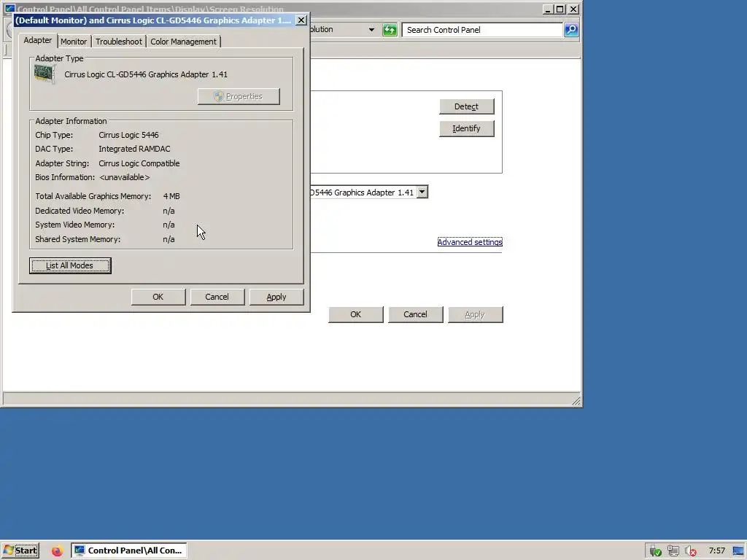This screenshot has height=560, width=747.
Task: Click the green refresh address icon
Action: [390, 29]
